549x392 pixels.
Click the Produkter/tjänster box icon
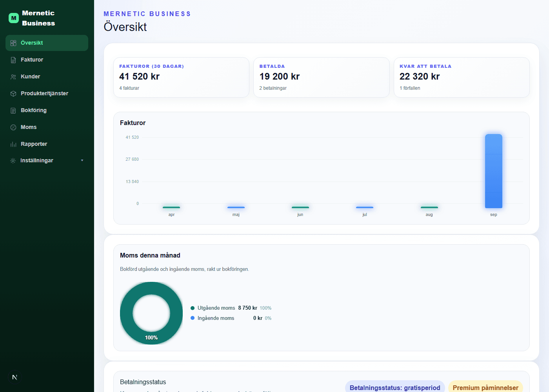point(13,94)
